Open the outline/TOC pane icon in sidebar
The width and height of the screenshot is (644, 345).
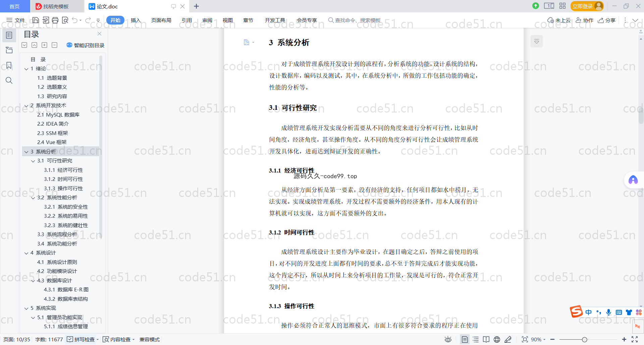[x=9, y=35]
